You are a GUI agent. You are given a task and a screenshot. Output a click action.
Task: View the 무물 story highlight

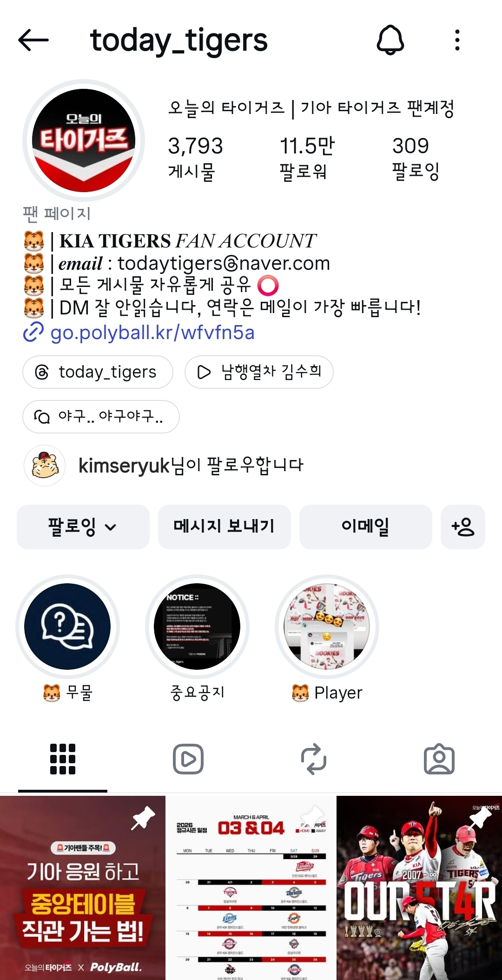(x=67, y=627)
